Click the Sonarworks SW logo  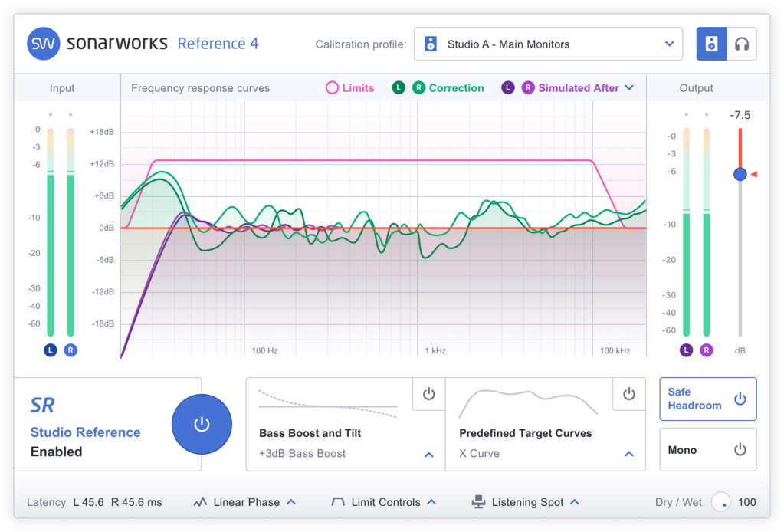tap(43, 44)
